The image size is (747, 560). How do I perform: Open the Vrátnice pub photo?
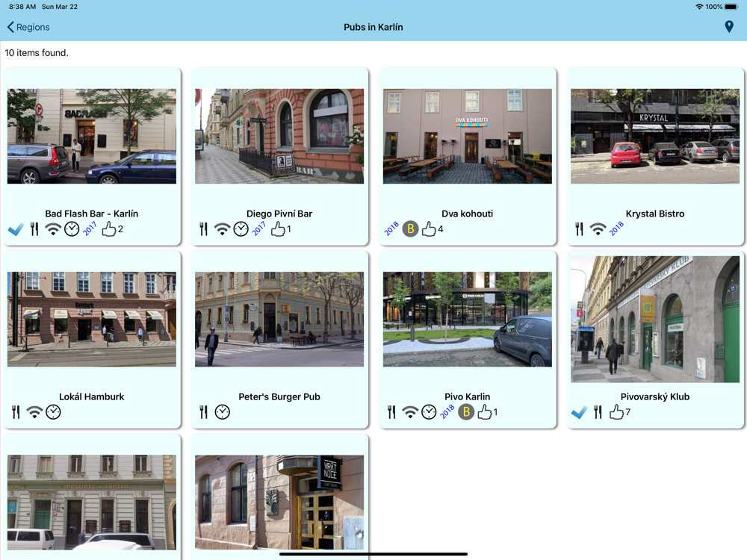coord(279,502)
